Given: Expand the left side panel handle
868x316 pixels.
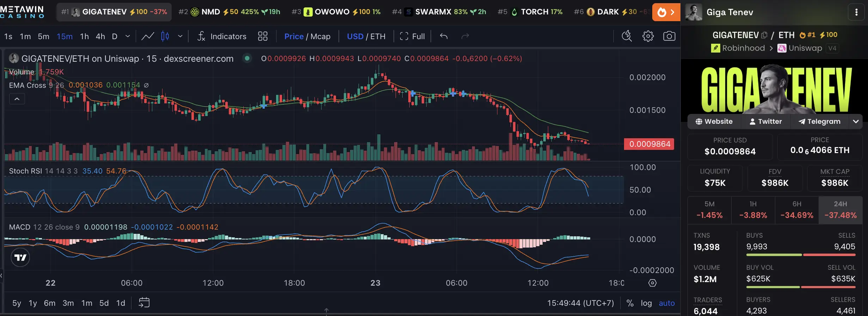Looking at the screenshot, I should (x=1, y=275).
